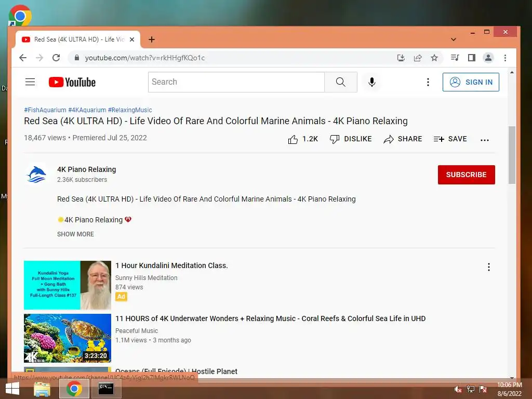Click the action center flag tray icon
Screen dimensions: 532x399
click(x=483, y=389)
